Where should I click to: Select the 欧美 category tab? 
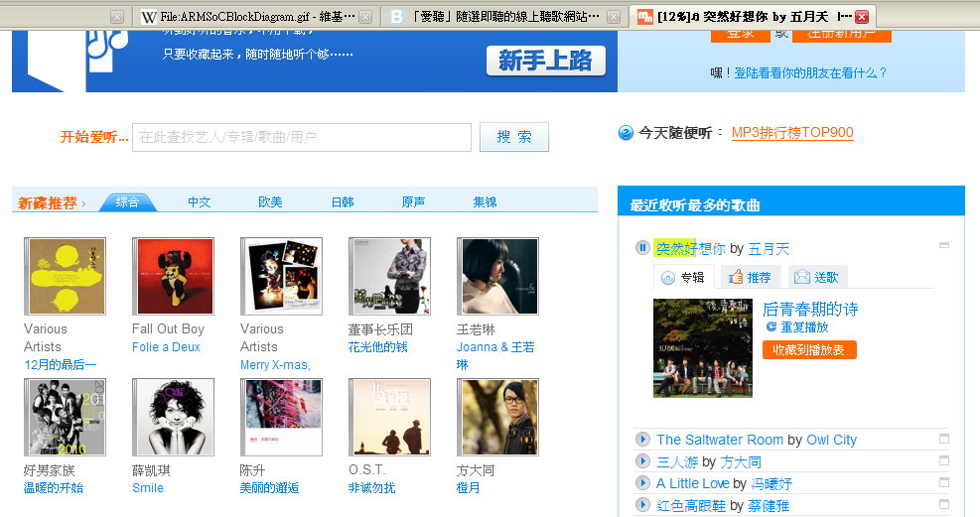(x=270, y=202)
